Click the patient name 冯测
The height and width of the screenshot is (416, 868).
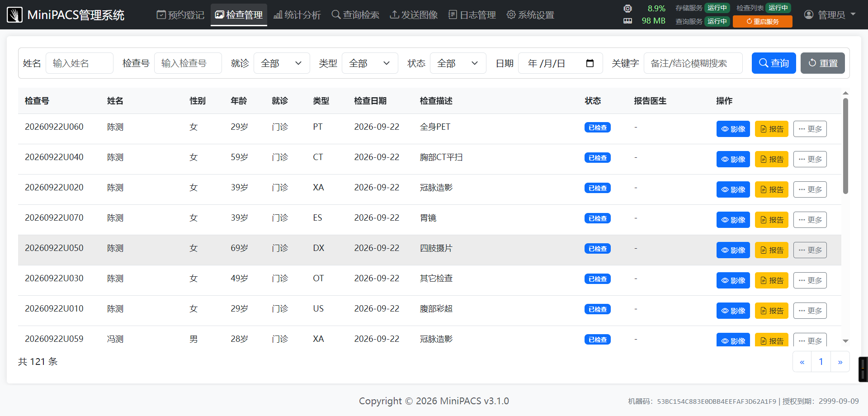(115, 339)
